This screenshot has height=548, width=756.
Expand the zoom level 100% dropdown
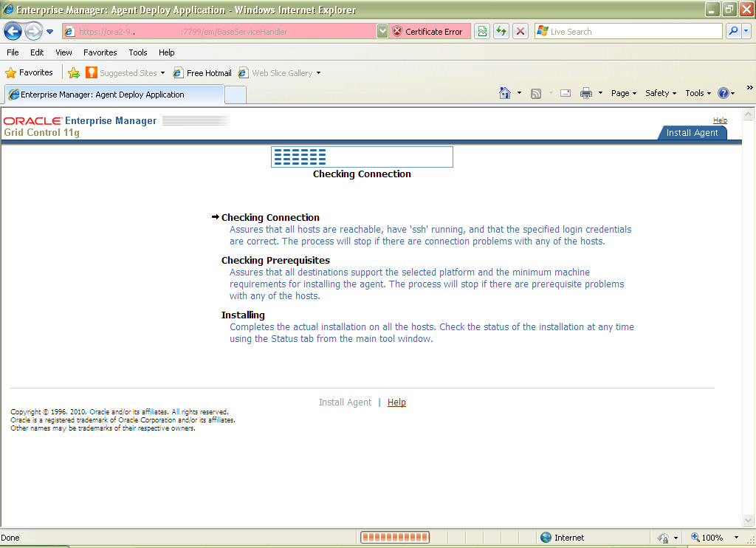(736, 538)
